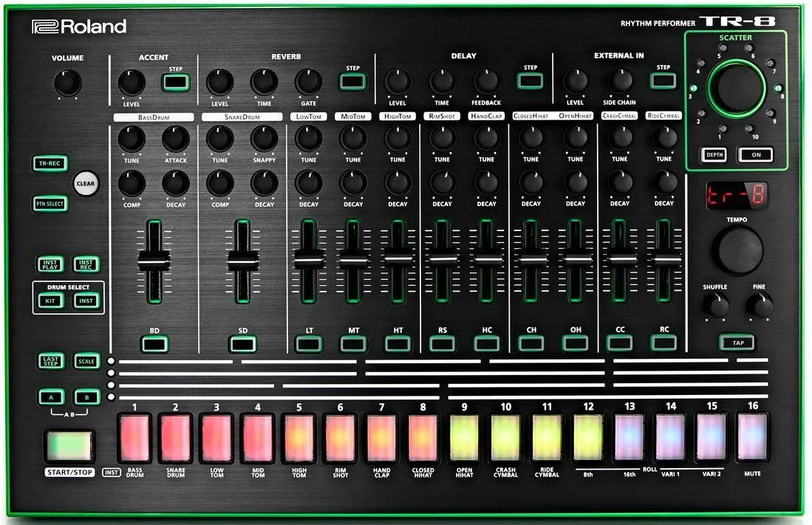812x525 pixels.
Task: Toggle the Accent STEP button
Action: [x=176, y=82]
